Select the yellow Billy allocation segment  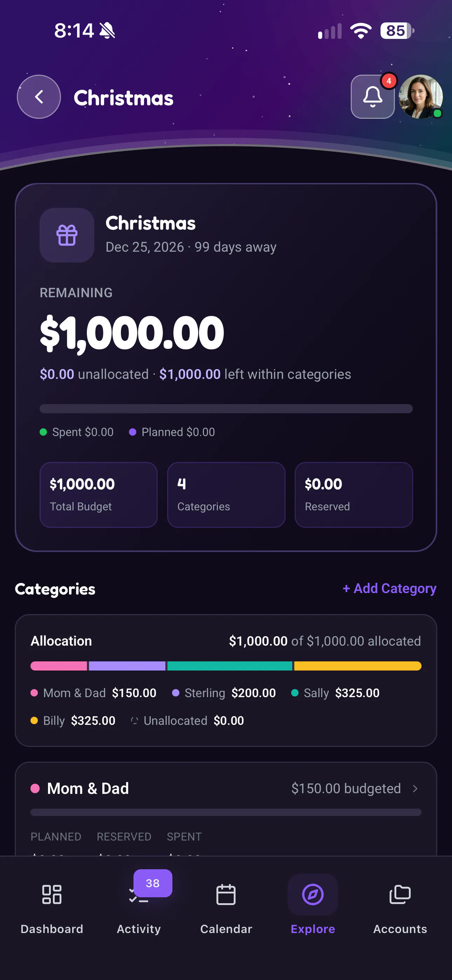click(358, 666)
